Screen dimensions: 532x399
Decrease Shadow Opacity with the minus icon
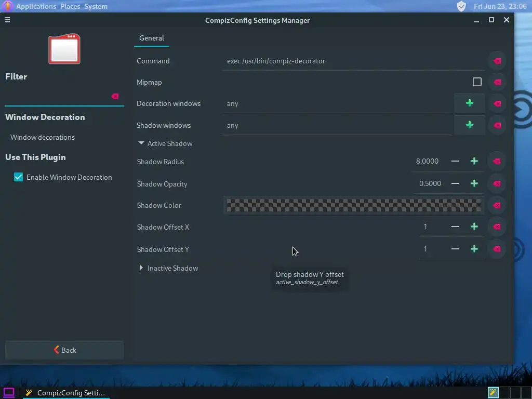455,183
